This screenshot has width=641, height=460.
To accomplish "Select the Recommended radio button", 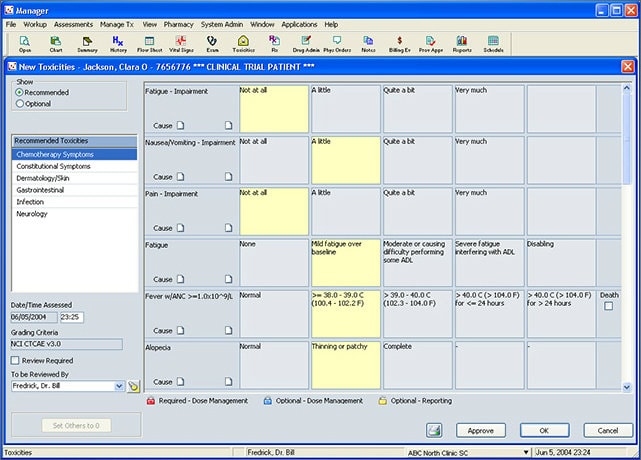I will 20,92.
